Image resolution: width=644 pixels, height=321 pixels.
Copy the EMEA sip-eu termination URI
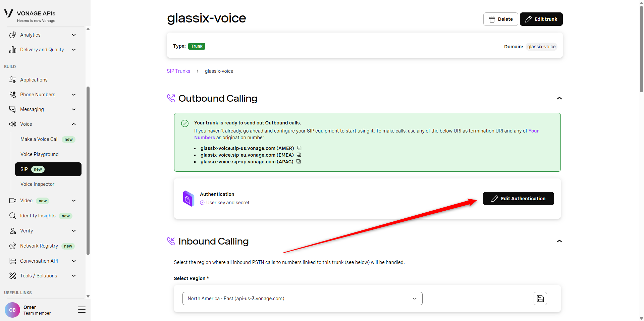[299, 155]
